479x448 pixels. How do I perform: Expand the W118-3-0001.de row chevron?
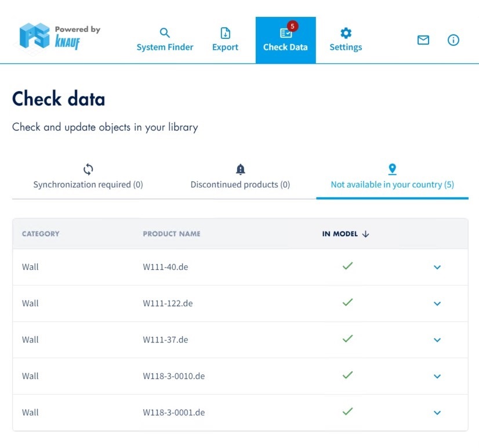point(437,413)
